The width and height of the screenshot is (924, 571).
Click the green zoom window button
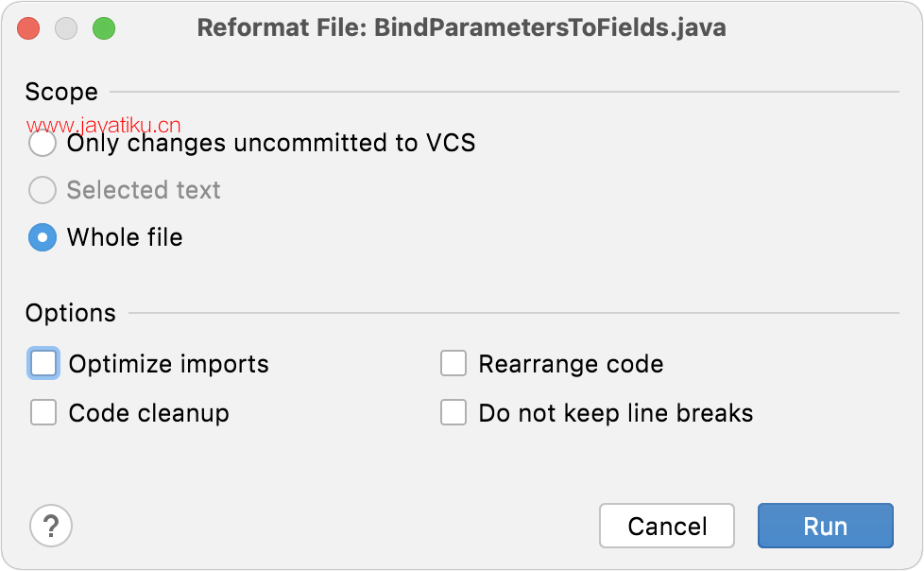pos(104,28)
